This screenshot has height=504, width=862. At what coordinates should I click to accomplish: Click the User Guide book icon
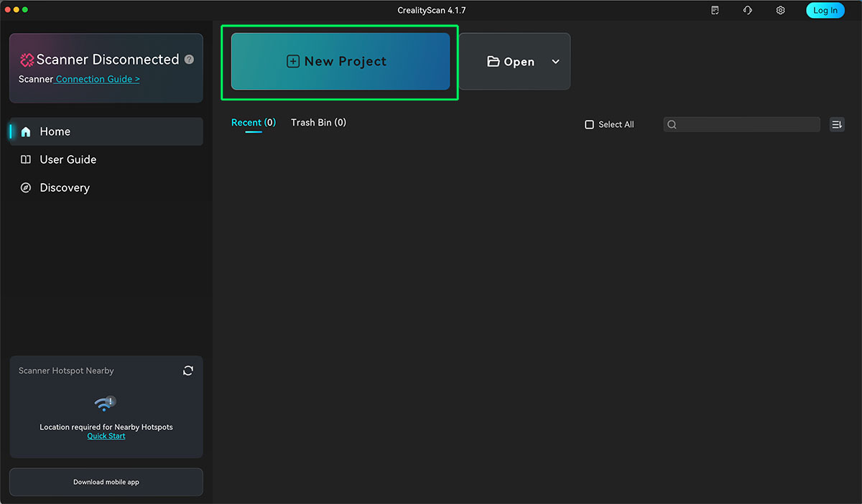(x=26, y=159)
